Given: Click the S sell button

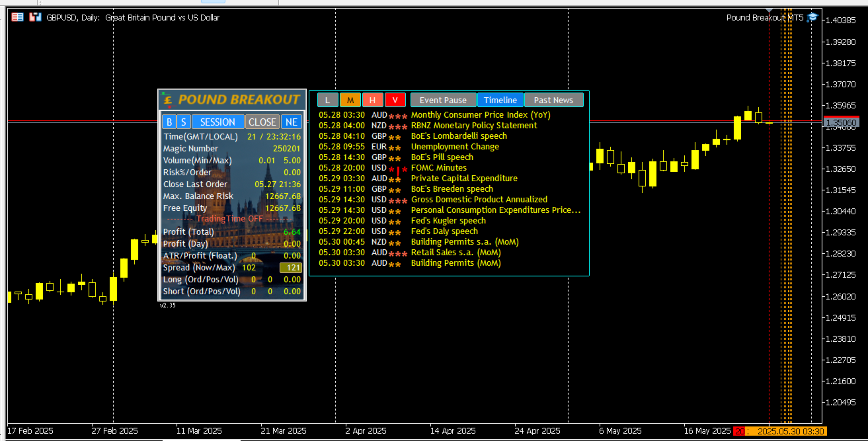Looking at the screenshot, I should pyautogui.click(x=183, y=122).
